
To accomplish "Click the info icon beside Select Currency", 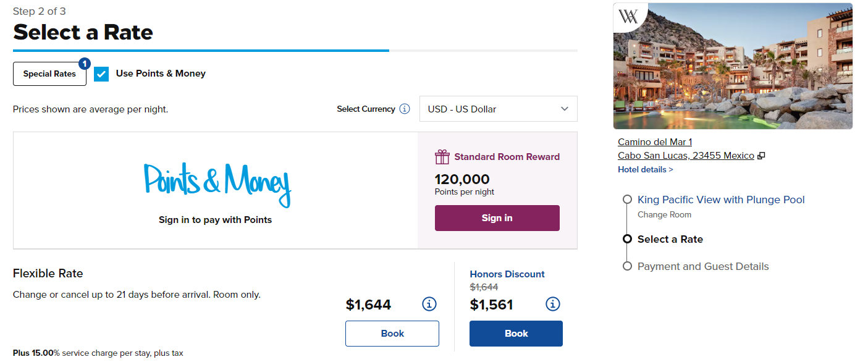I will 405,109.
